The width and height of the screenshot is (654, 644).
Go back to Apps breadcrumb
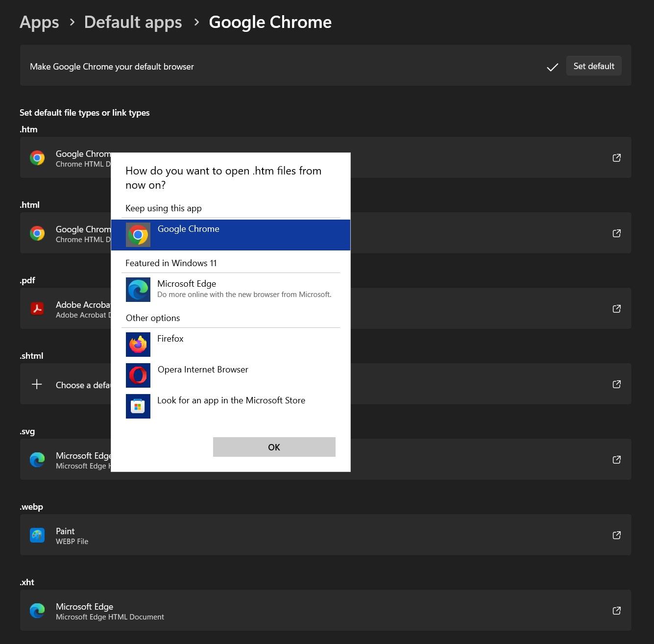39,22
